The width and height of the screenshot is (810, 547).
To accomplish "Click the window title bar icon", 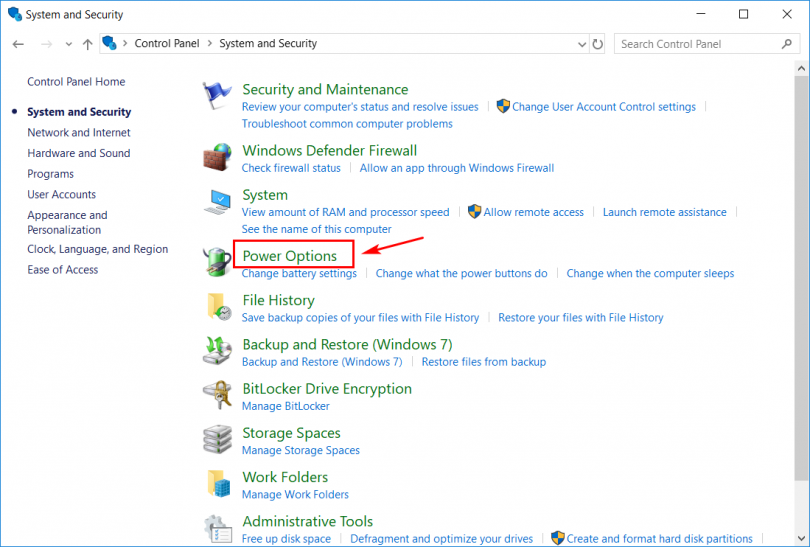I will [x=15, y=14].
